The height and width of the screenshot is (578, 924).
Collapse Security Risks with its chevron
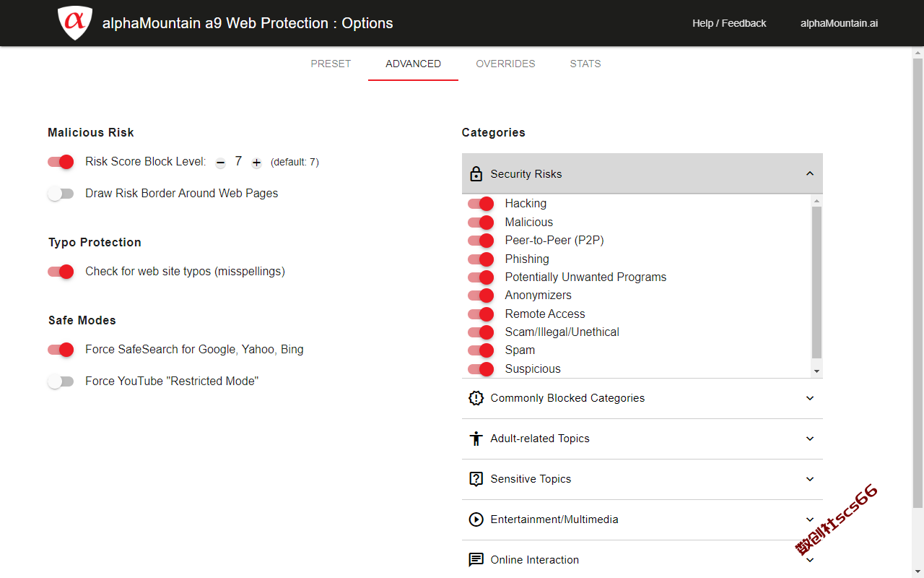pos(810,173)
